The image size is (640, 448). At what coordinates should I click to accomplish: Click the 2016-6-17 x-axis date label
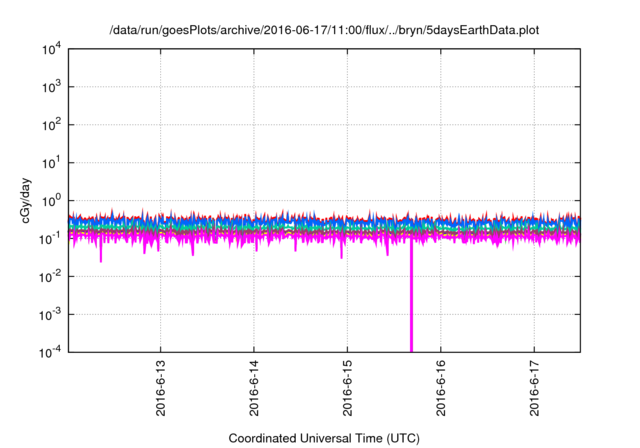point(534,388)
